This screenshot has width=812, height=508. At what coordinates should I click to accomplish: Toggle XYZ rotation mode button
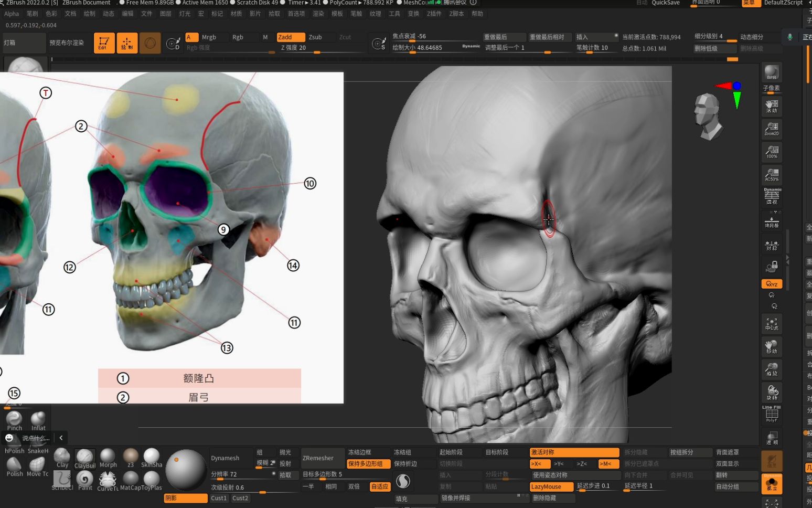(772, 284)
